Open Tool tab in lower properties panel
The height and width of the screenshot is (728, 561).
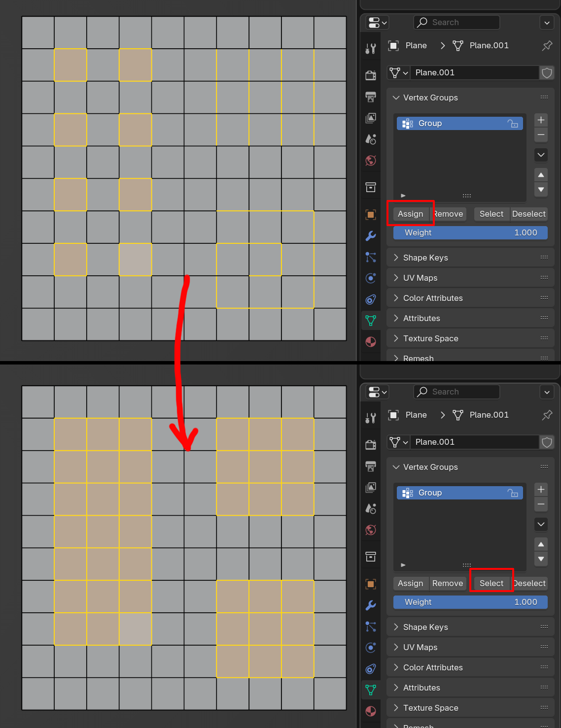[371, 418]
